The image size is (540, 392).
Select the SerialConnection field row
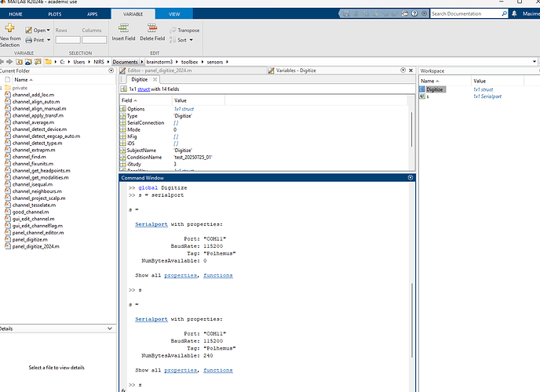tap(264, 123)
